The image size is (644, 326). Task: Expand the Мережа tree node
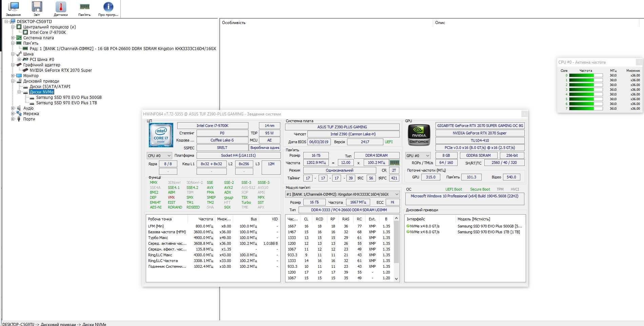tap(13, 113)
